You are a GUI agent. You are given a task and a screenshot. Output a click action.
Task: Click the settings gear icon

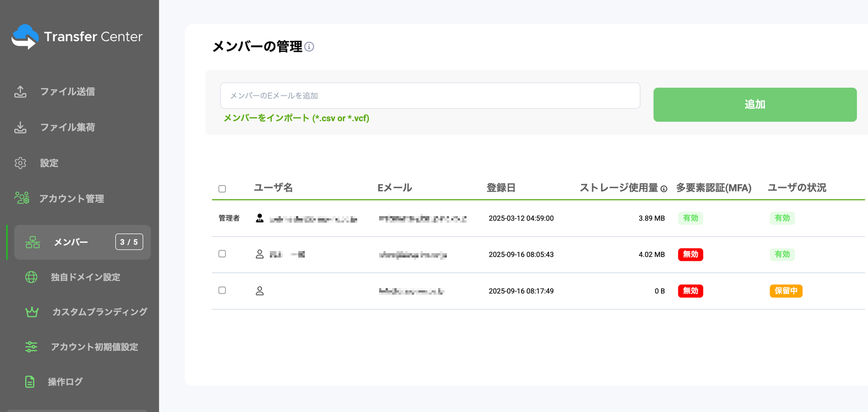click(20, 163)
